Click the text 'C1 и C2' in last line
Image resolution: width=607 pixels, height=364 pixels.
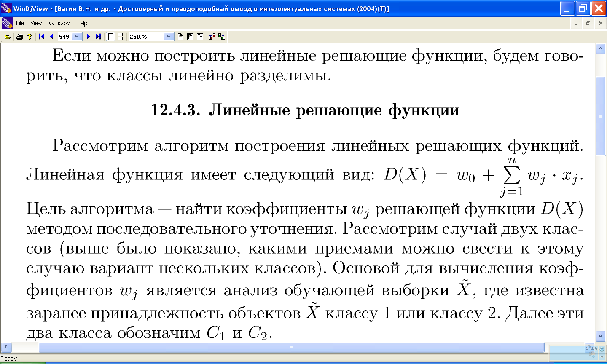click(x=237, y=333)
